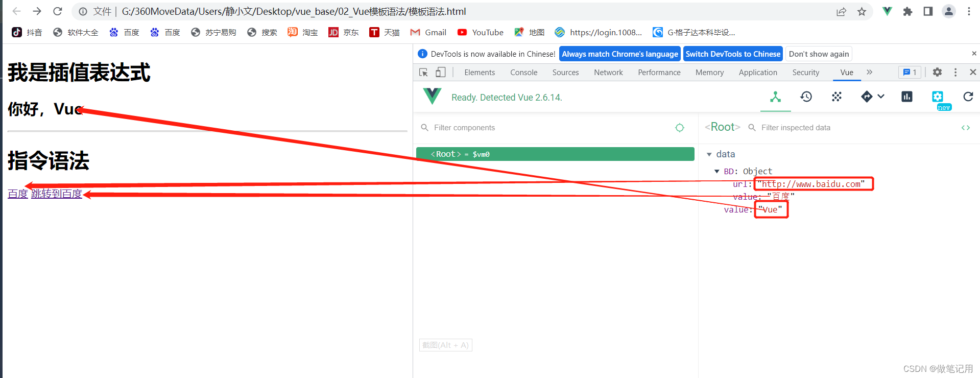Switch to the Memory tab
980x378 pixels.
click(709, 73)
